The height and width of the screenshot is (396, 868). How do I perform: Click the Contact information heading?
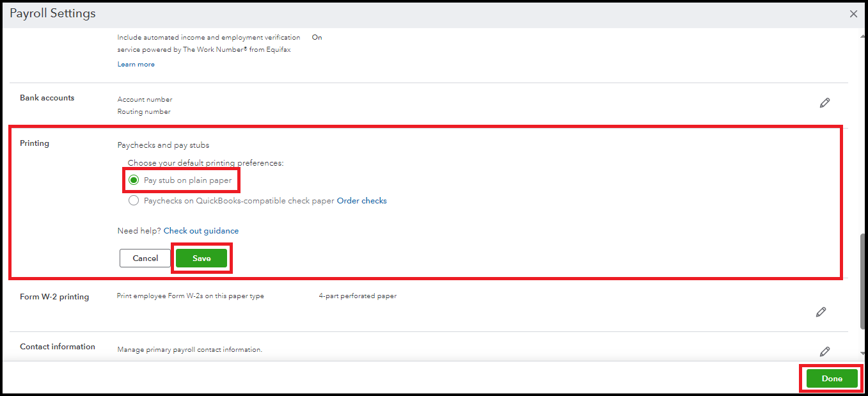pyautogui.click(x=58, y=347)
